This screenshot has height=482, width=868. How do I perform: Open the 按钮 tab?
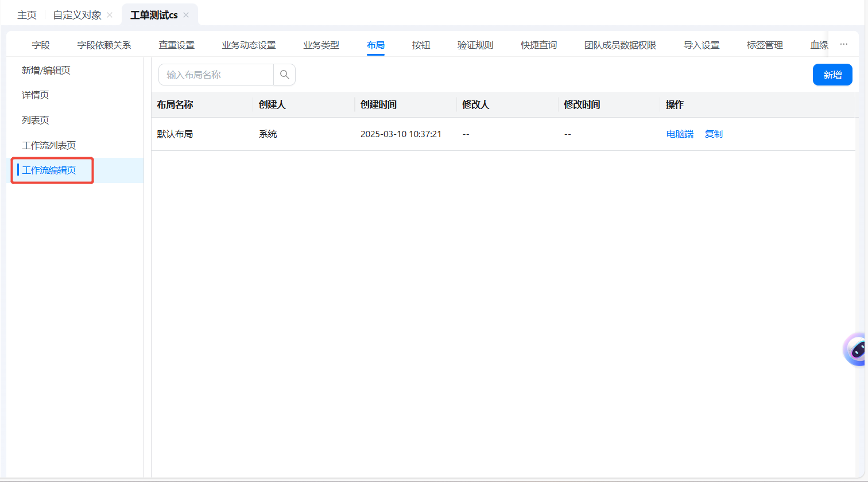(421, 45)
